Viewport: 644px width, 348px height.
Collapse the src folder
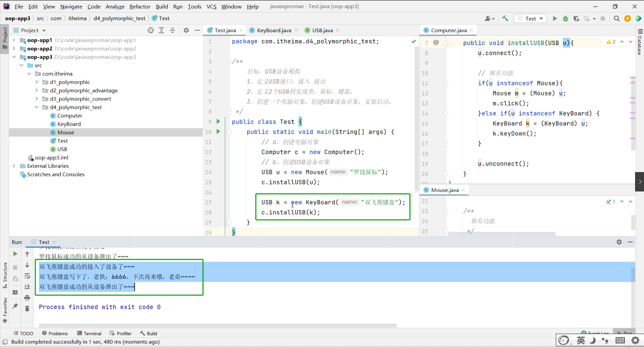click(x=22, y=65)
